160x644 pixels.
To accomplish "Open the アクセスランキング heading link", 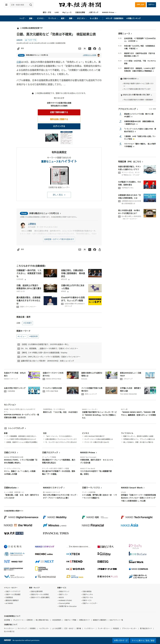I will (128, 109).
